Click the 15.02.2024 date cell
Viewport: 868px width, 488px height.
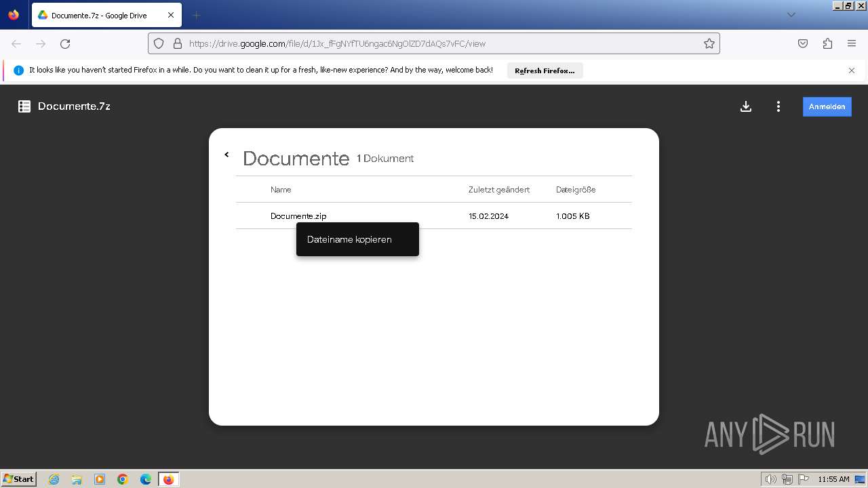(488, 216)
